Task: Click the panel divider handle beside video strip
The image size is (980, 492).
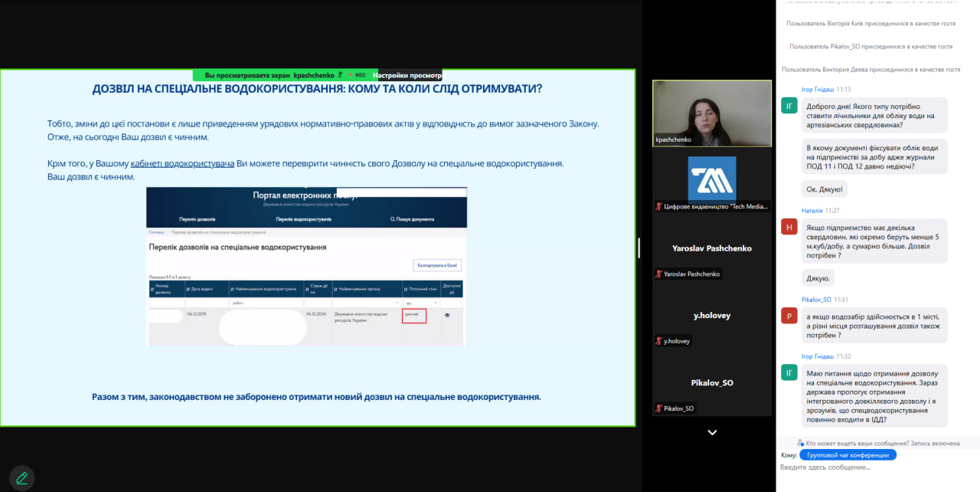Action: pos(639,248)
